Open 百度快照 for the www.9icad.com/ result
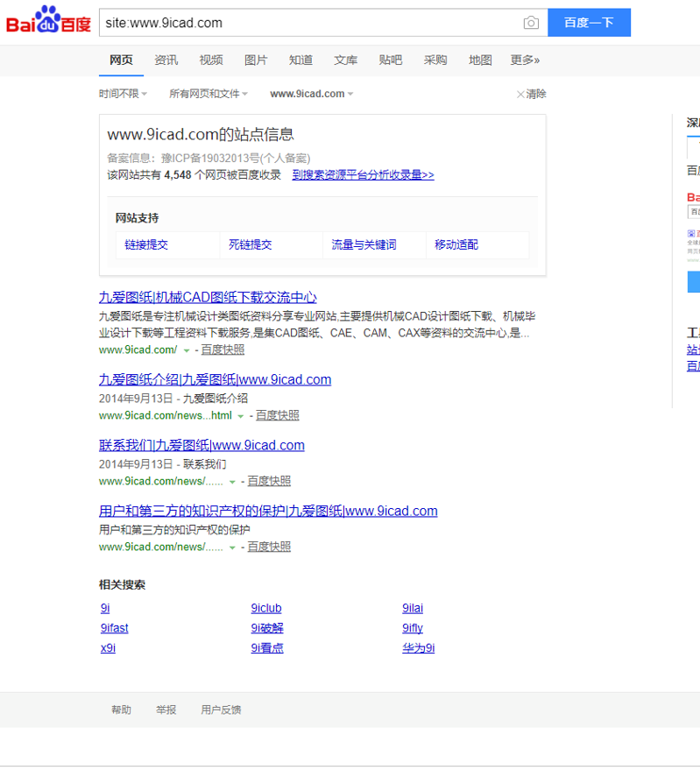This screenshot has width=700, height=770. (223, 350)
